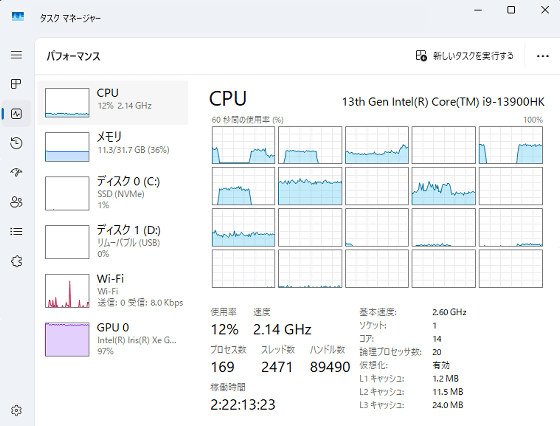The height and width of the screenshot is (426, 560).
Task: Open the Details list icon in sidebar
Action: pyautogui.click(x=16, y=231)
